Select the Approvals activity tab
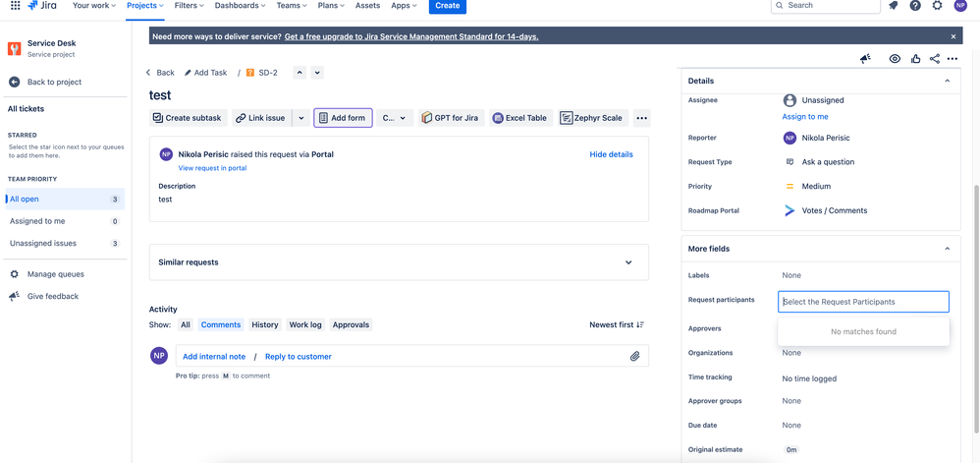This screenshot has height=463, width=980. click(351, 324)
